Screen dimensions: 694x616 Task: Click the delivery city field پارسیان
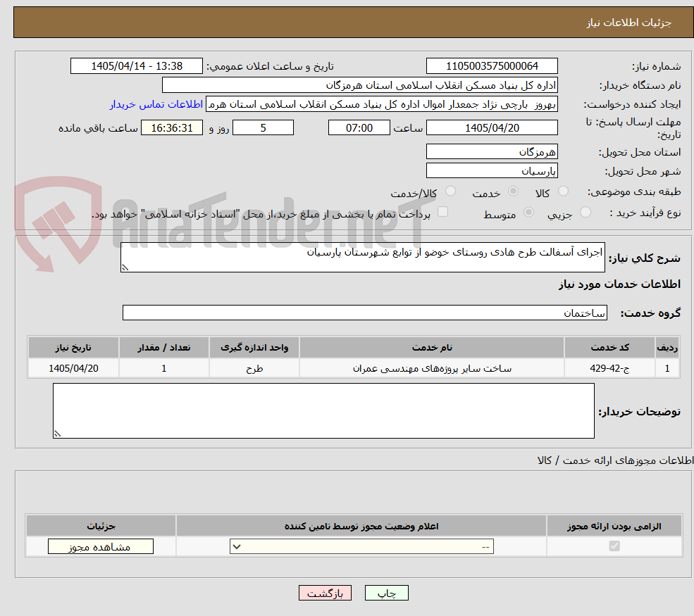click(492, 170)
